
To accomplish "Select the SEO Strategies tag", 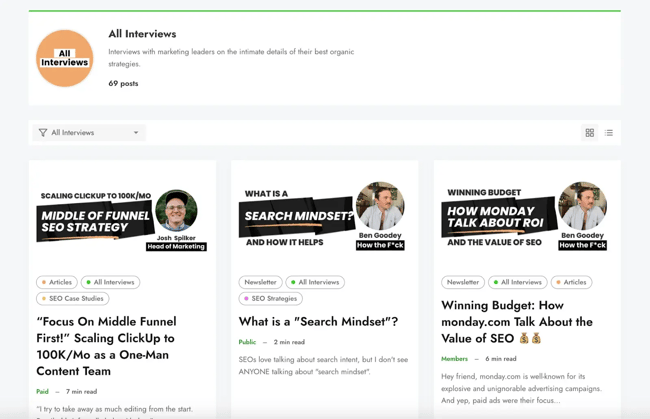I will click(x=271, y=298).
